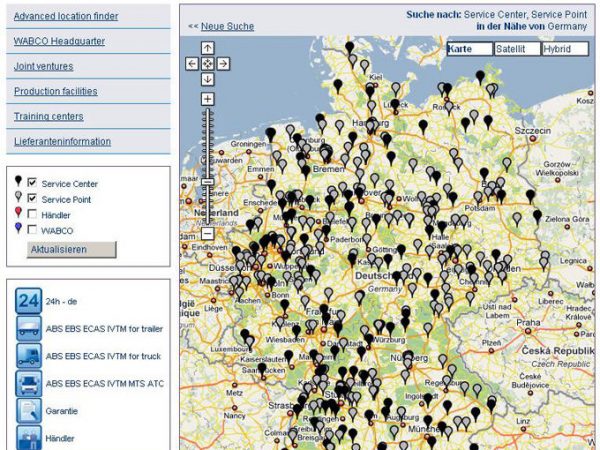Viewport: 600px width, 450px height.
Task: Click the black Service Center legend pin
Action: (18, 181)
